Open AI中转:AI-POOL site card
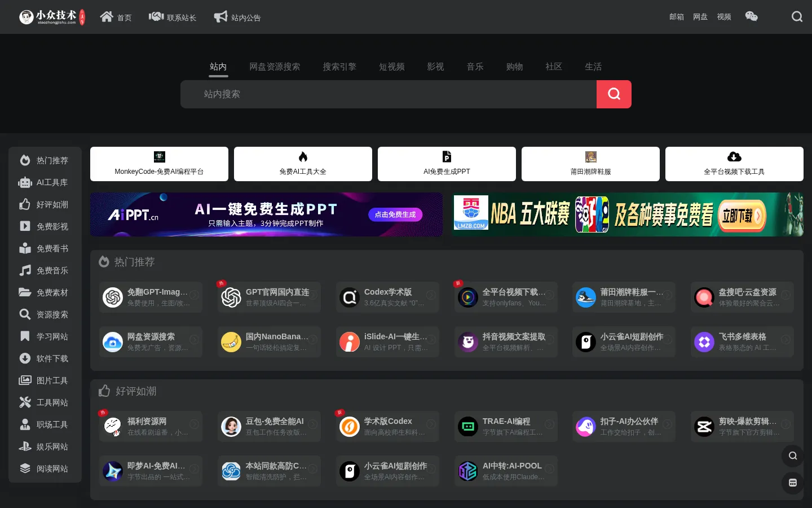This screenshot has width=812, height=508. tap(506, 471)
